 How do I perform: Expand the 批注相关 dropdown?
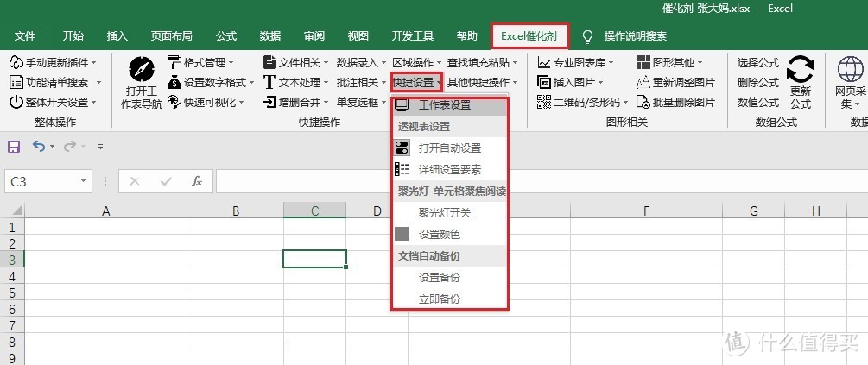coord(383,83)
